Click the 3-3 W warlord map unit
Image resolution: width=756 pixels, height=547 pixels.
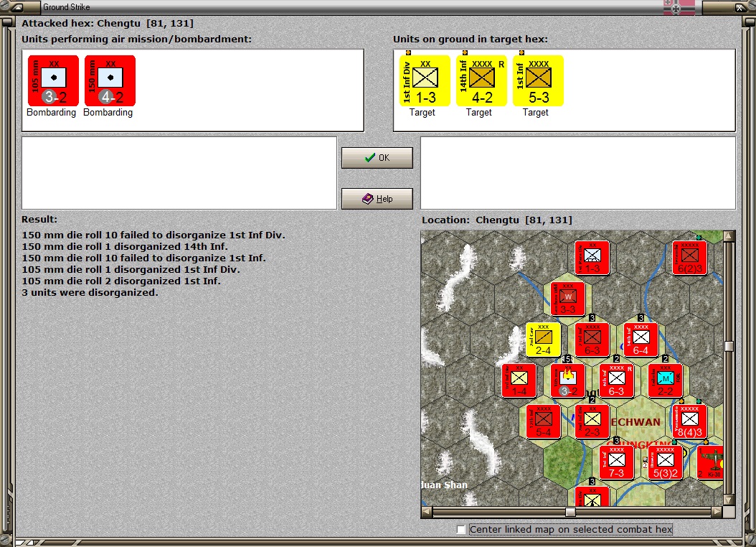click(567, 299)
